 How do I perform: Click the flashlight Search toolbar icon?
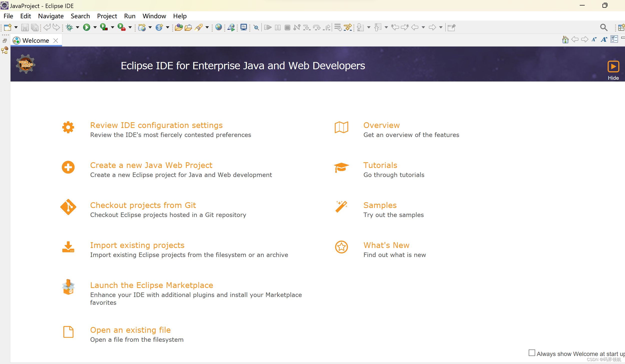coord(199,27)
